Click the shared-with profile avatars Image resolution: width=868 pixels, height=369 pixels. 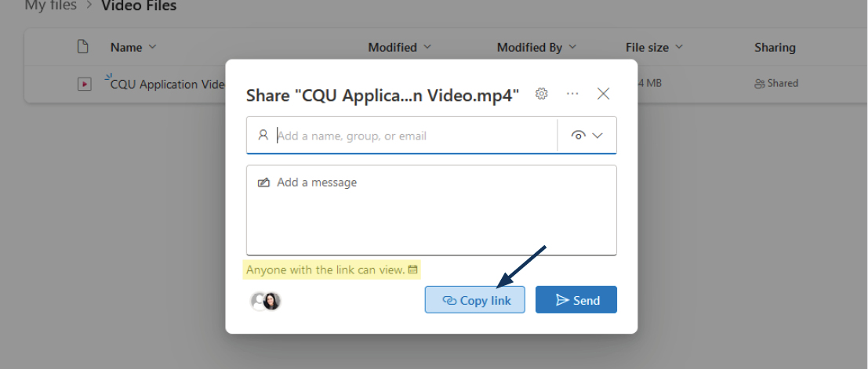265,301
